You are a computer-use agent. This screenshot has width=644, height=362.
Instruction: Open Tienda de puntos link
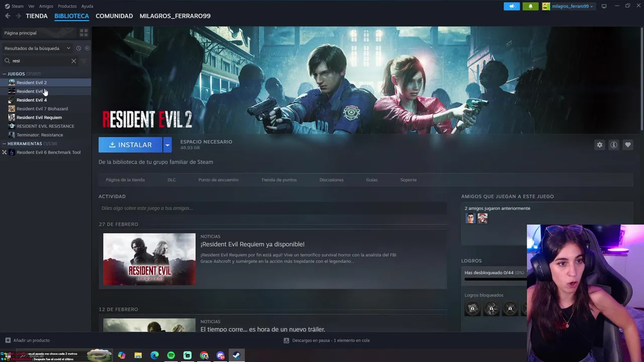pos(279,180)
